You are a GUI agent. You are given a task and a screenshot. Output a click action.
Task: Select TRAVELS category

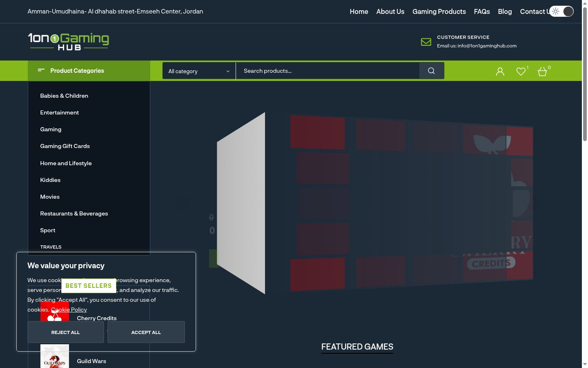click(51, 247)
